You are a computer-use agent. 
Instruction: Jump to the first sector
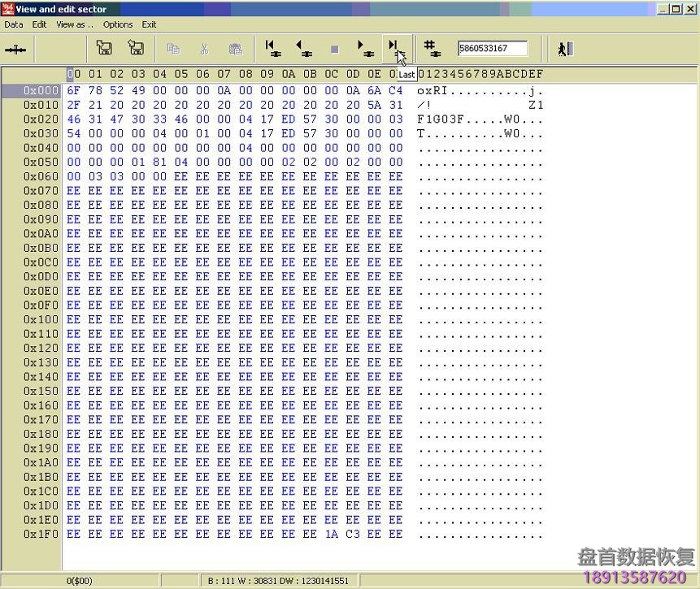pos(272,49)
